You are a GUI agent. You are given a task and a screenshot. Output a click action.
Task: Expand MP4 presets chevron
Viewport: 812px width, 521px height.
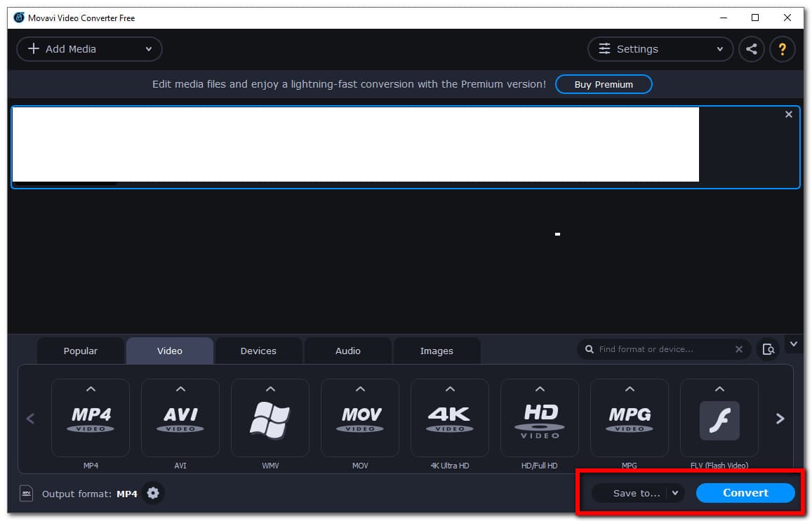tap(91, 389)
